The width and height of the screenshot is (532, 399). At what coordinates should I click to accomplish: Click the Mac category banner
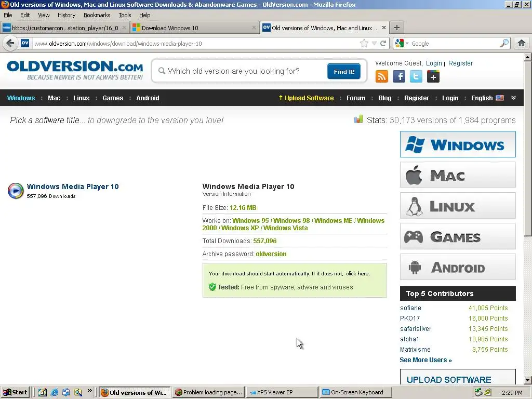[458, 175]
